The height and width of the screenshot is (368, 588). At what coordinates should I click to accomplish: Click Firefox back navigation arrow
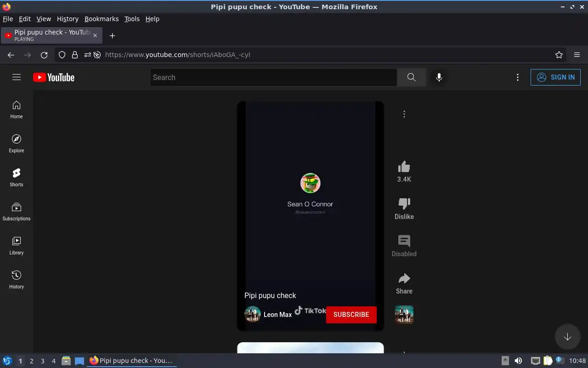pos(11,55)
